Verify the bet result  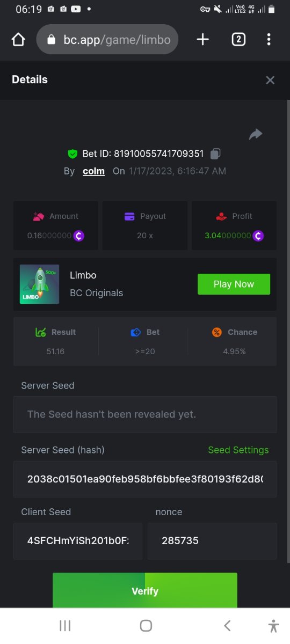(x=145, y=590)
